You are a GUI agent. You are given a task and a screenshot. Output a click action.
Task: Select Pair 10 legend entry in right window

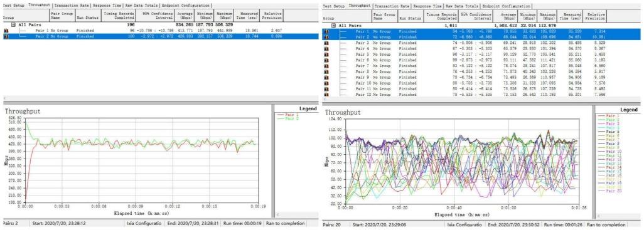609,151
